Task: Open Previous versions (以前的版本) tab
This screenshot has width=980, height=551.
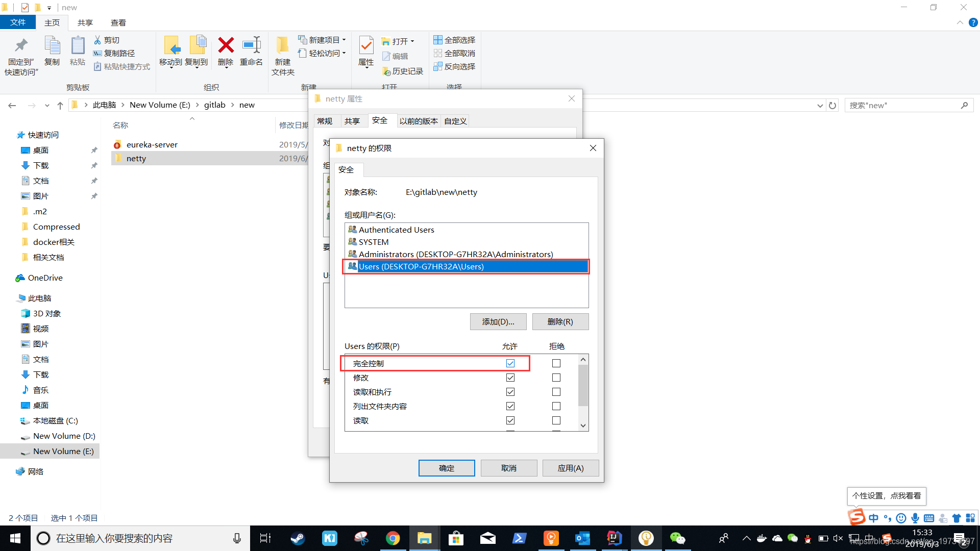Action: [419, 121]
